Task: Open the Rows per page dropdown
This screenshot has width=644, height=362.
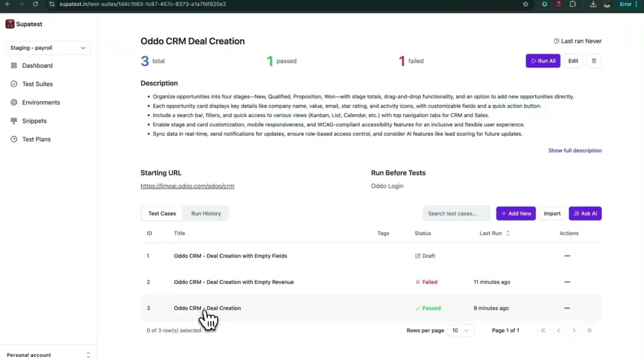Action: 460,330
